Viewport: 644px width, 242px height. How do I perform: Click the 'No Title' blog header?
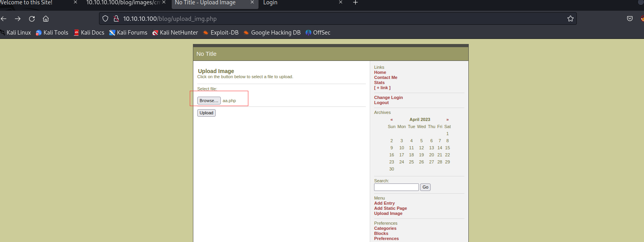pyautogui.click(x=206, y=54)
